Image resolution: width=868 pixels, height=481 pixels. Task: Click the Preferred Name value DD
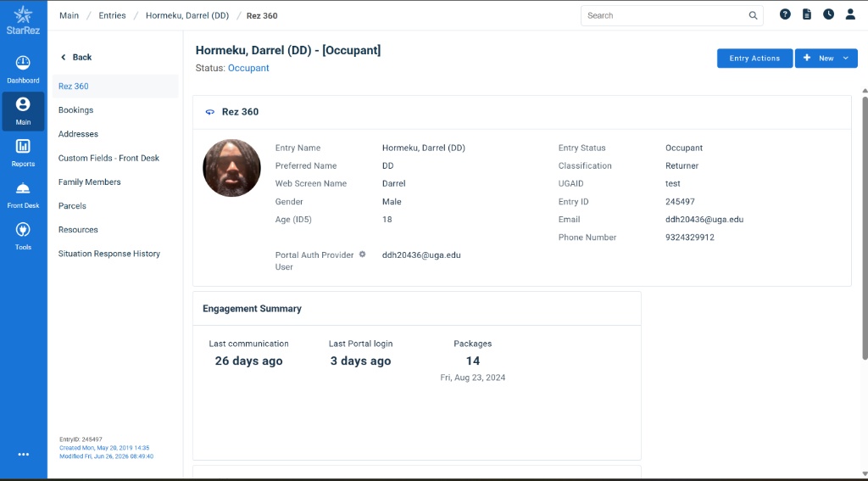[x=387, y=165]
